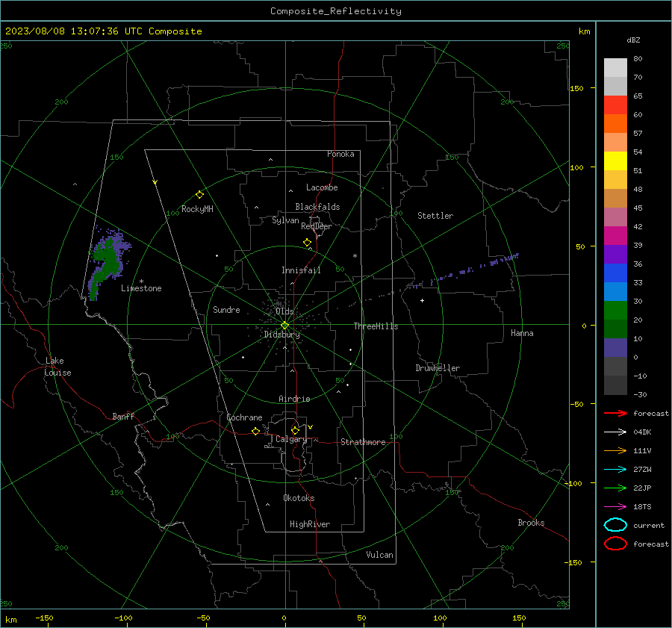Click the yellow diamond marker above Calgary
The image size is (672, 628).
295,430
